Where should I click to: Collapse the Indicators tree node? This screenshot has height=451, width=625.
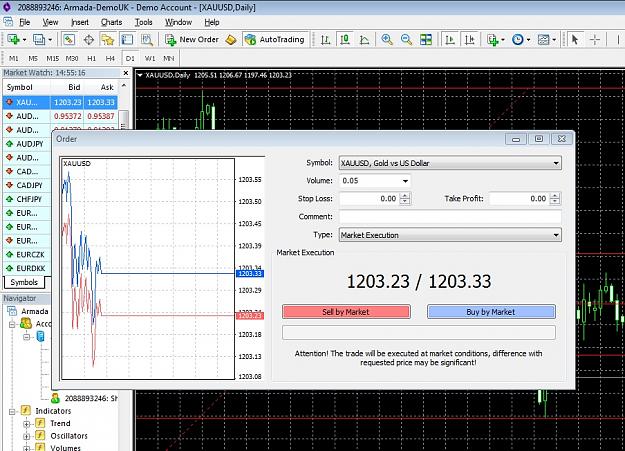point(12,411)
